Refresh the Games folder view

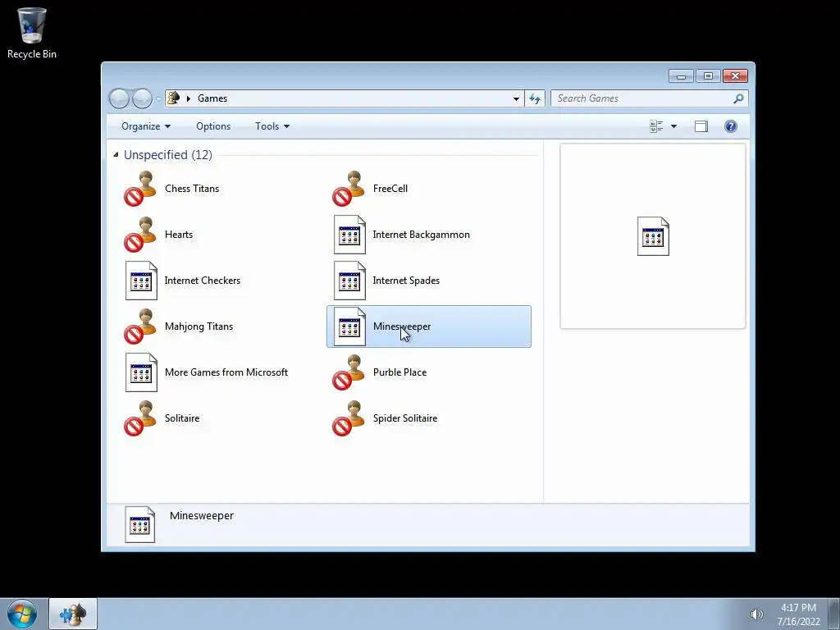[535, 98]
